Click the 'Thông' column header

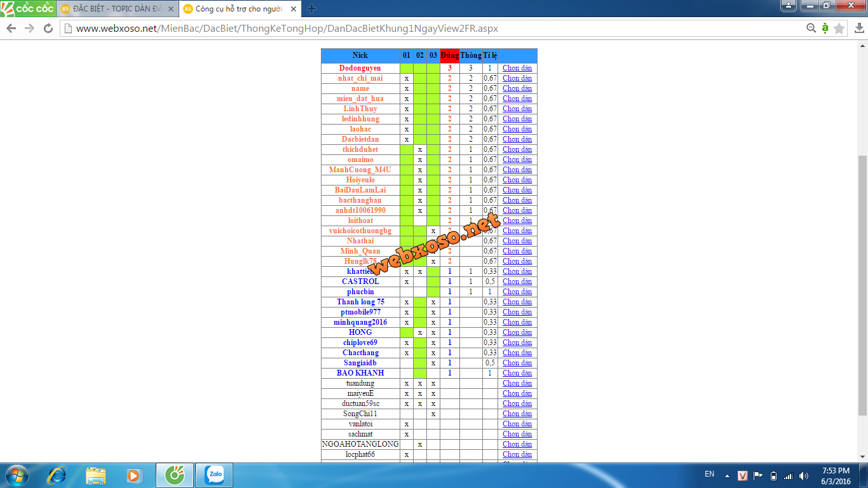click(x=471, y=55)
